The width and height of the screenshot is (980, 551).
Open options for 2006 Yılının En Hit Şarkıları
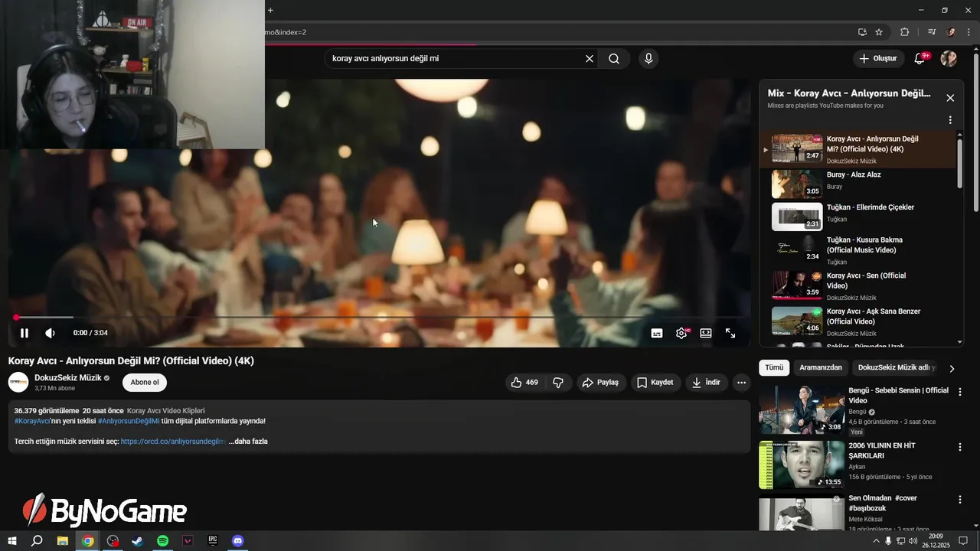[x=960, y=447]
